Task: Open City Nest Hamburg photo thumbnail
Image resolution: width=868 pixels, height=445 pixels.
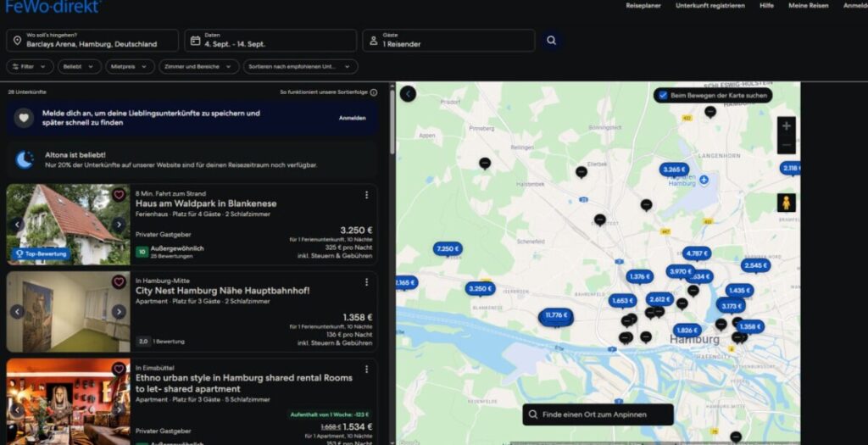Action: [x=68, y=312]
